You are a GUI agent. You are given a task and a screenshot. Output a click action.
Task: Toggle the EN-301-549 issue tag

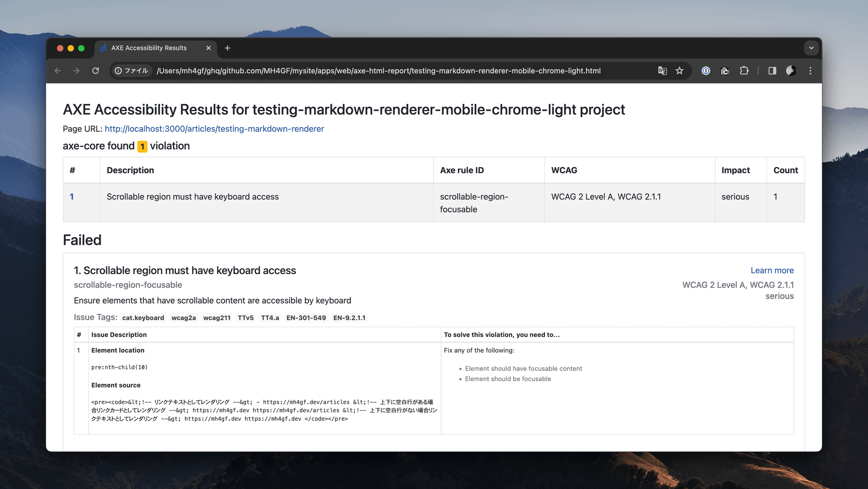click(x=306, y=317)
